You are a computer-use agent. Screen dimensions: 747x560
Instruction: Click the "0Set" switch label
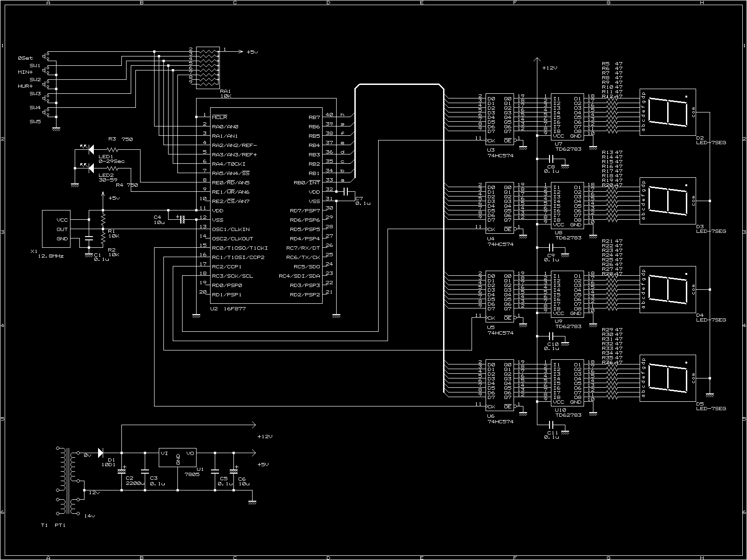point(25,58)
